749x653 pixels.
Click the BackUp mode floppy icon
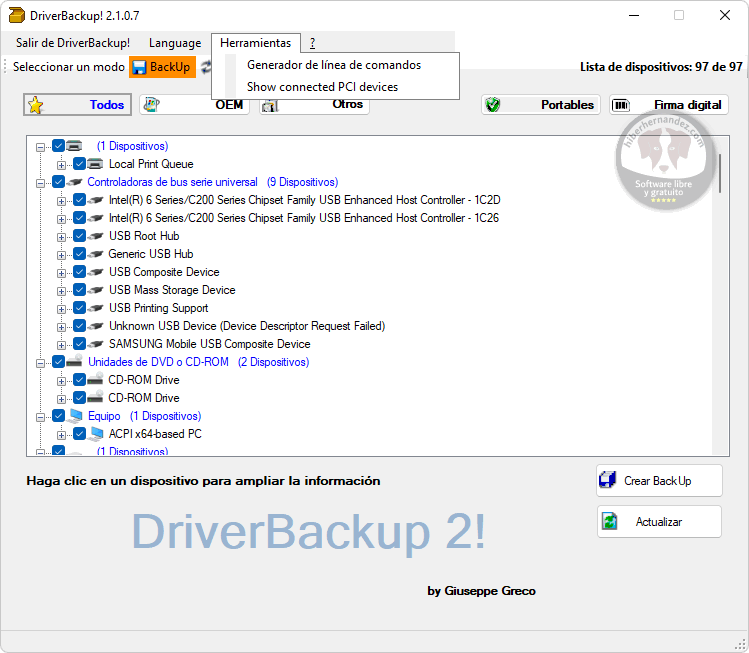[x=139, y=67]
